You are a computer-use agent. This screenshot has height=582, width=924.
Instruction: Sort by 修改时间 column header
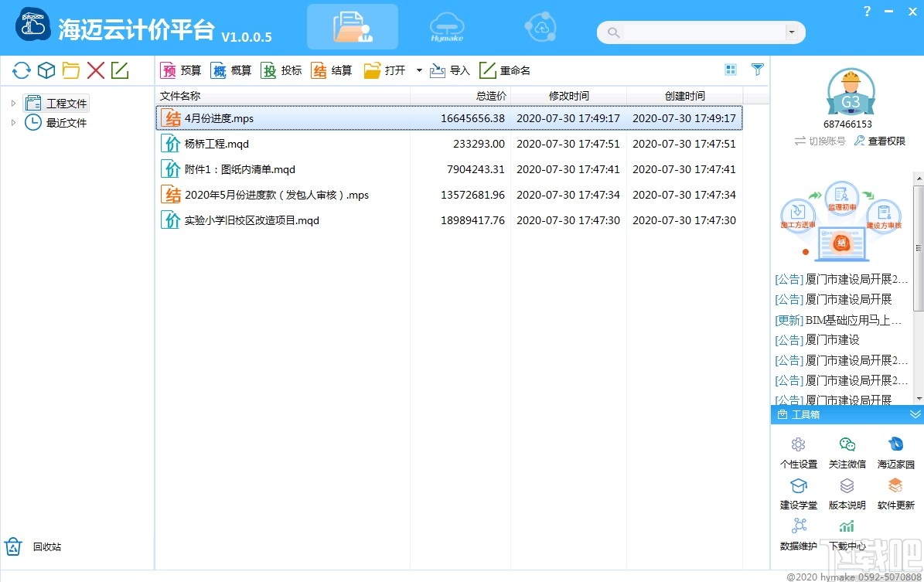click(568, 95)
